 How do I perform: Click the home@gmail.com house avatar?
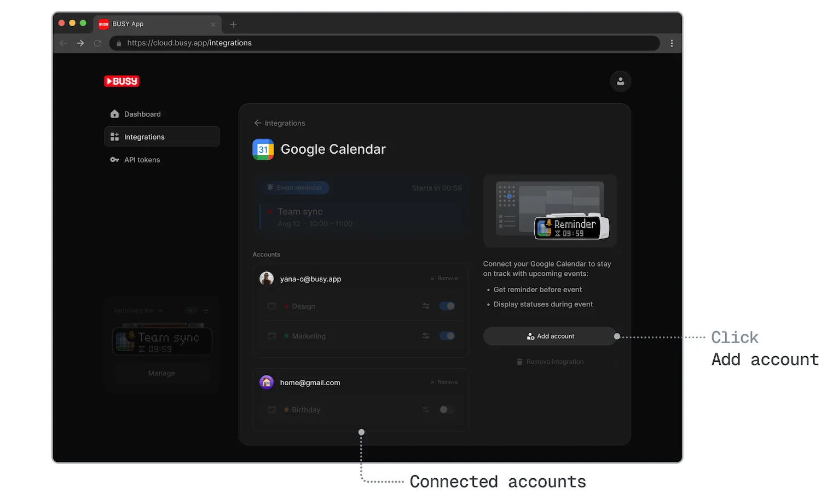point(267,382)
